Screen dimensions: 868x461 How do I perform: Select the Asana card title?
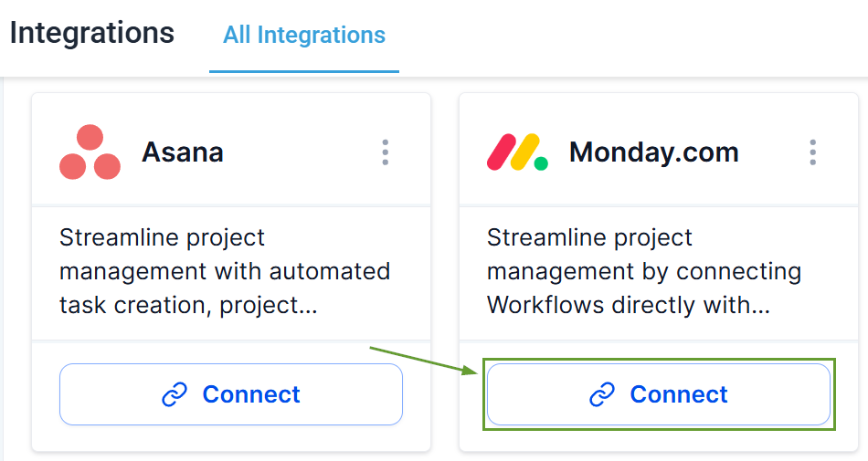tap(183, 152)
